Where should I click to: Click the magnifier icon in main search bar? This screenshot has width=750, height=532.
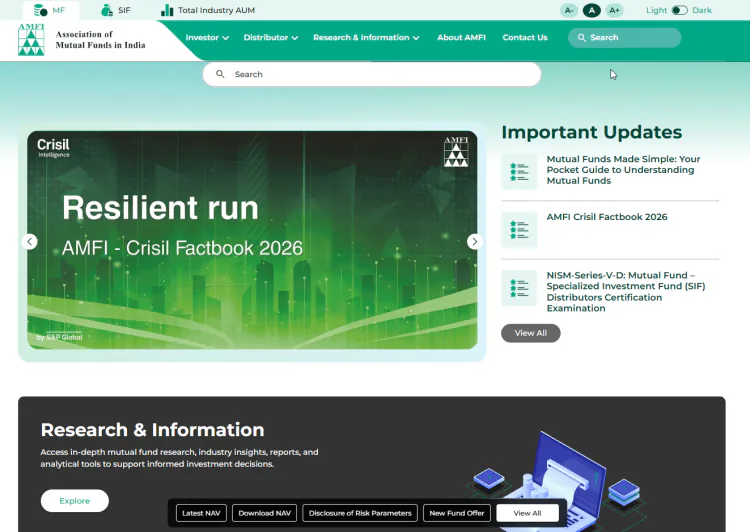point(220,74)
